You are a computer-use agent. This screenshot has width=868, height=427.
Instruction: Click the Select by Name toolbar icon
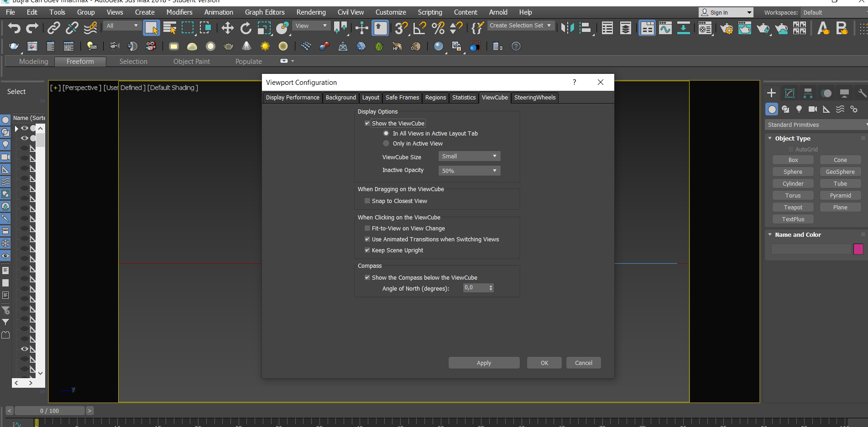pyautogui.click(x=169, y=28)
